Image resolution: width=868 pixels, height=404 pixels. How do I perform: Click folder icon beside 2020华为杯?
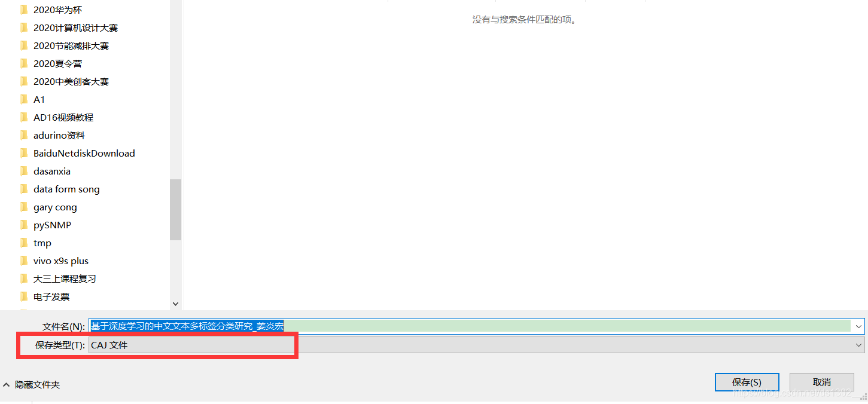(24, 10)
